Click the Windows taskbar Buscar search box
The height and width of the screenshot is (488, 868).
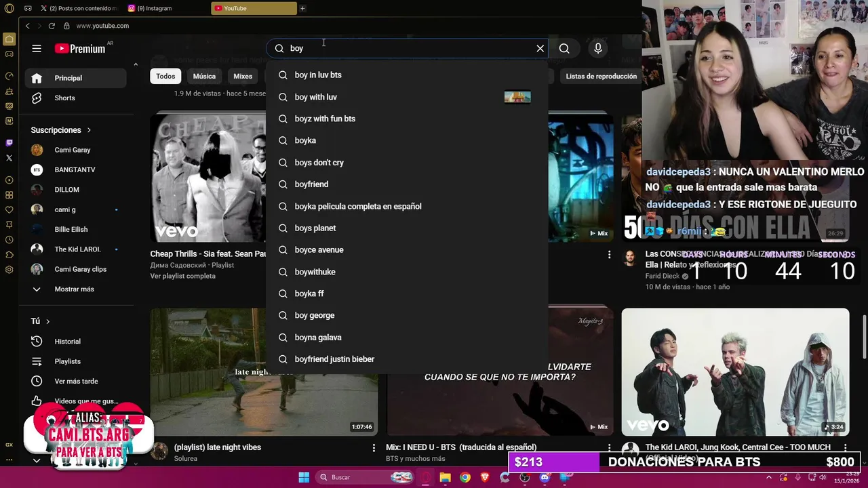click(365, 477)
